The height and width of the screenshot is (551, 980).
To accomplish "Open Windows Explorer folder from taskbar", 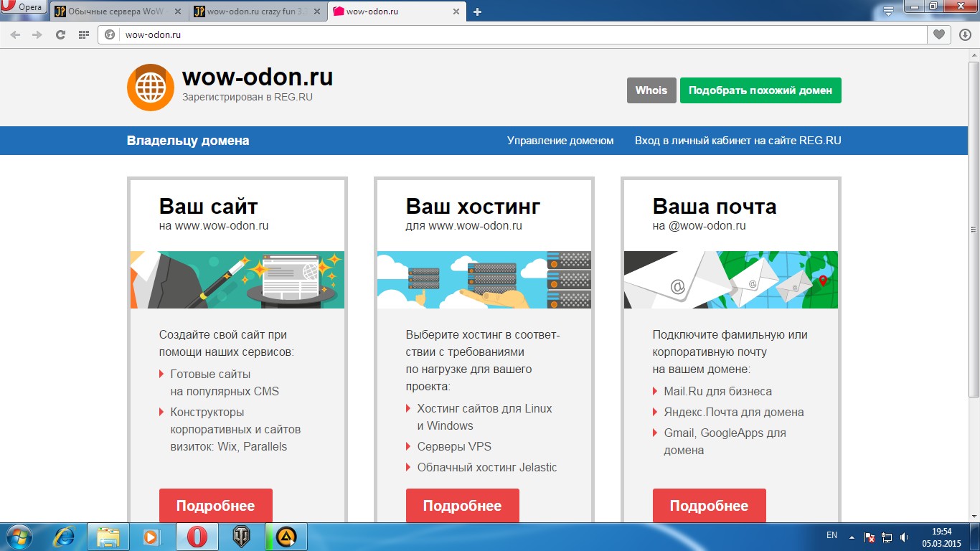I will 108,537.
